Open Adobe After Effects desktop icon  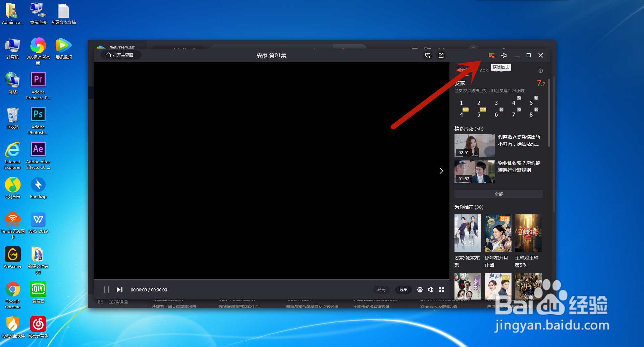[38, 156]
